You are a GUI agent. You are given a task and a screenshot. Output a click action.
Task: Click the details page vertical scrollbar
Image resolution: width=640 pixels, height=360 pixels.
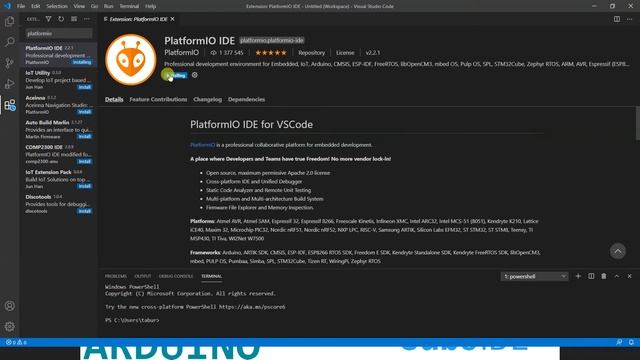point(637,123)
